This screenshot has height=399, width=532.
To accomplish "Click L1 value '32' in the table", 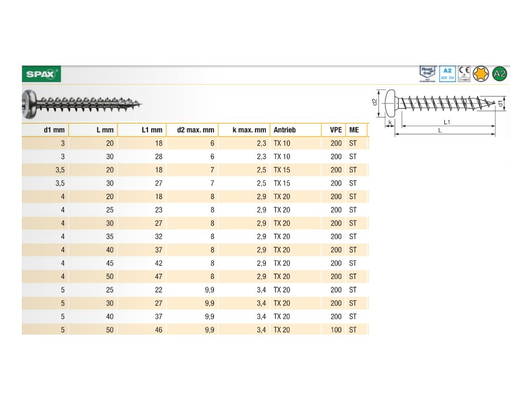I will point(159,236).
